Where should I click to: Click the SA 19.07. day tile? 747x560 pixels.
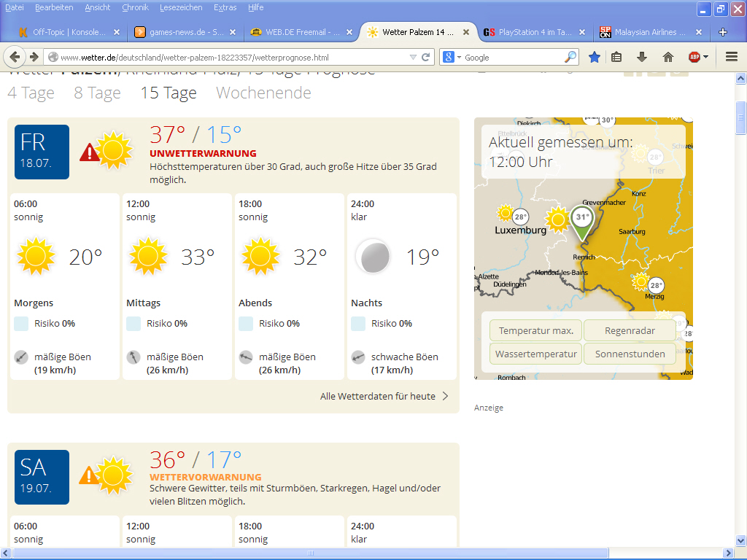point(42,477)
